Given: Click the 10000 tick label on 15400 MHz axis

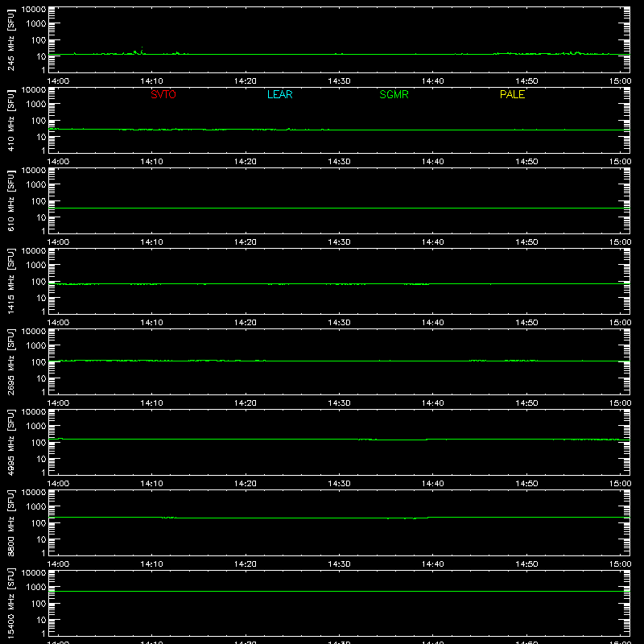Looking at the screenshot, I should click(x=34, y=573).
